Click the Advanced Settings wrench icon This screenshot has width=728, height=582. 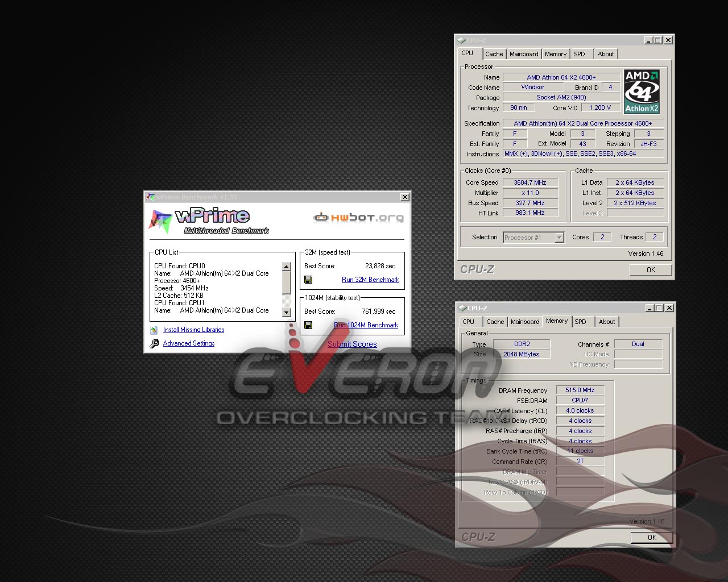click(x=154, y=343)
